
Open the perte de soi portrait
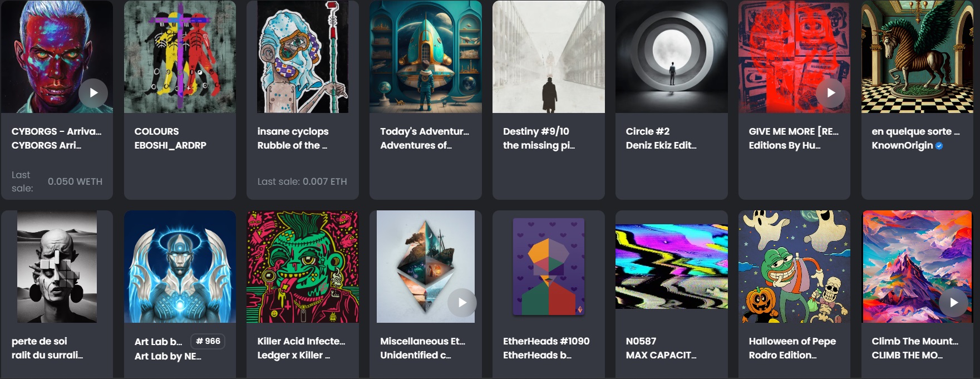[57, 267]
